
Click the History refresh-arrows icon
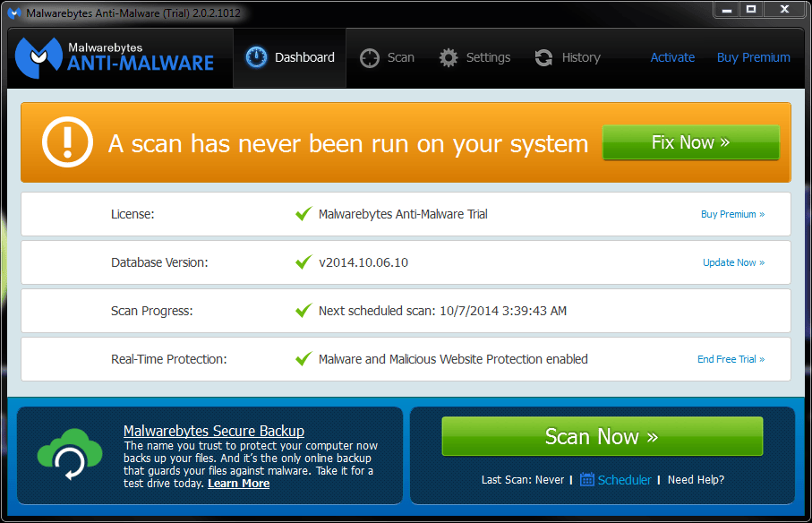pos(543,57)
